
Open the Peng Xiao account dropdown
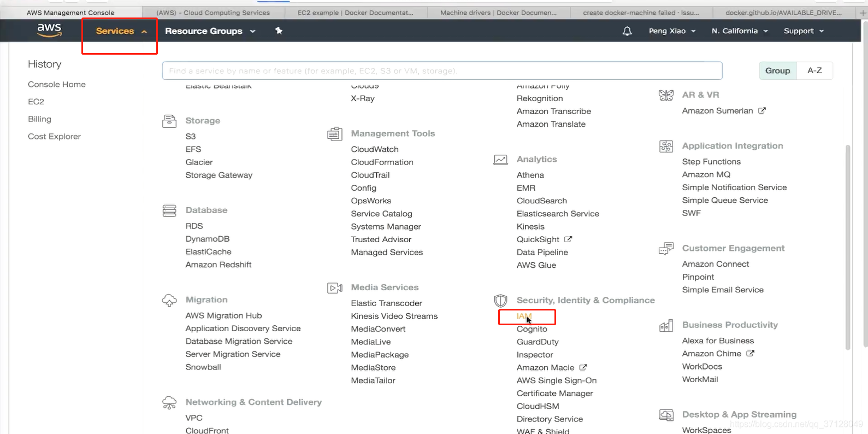672,31
